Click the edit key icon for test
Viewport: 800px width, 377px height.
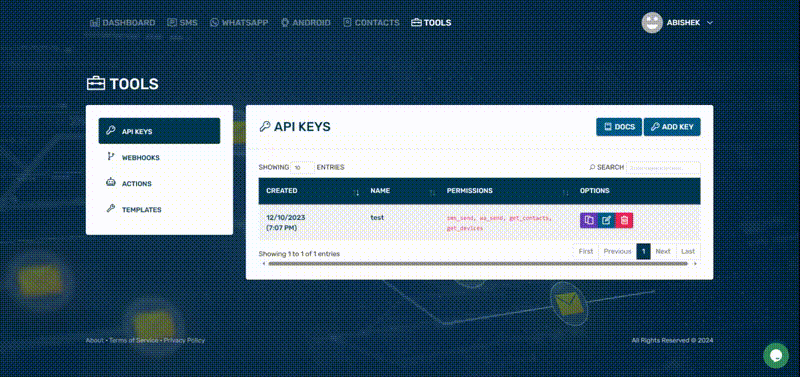[606, 220]
